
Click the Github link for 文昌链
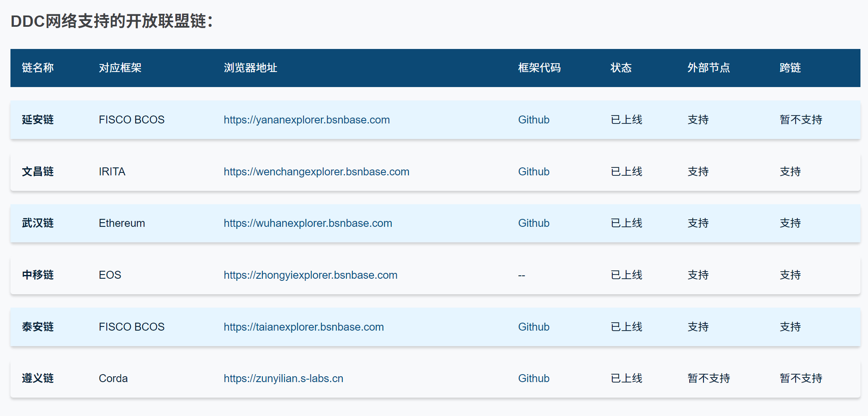click(x=533, y=172)
